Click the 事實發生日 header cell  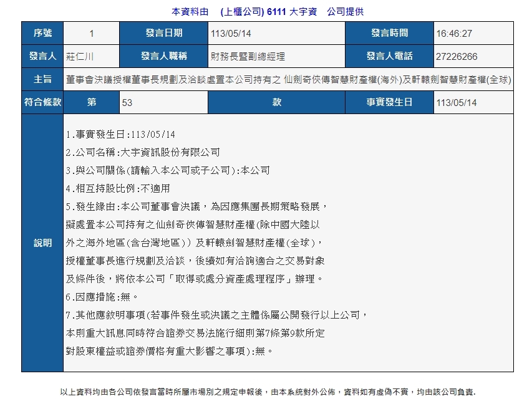click(x=389, y=102)
